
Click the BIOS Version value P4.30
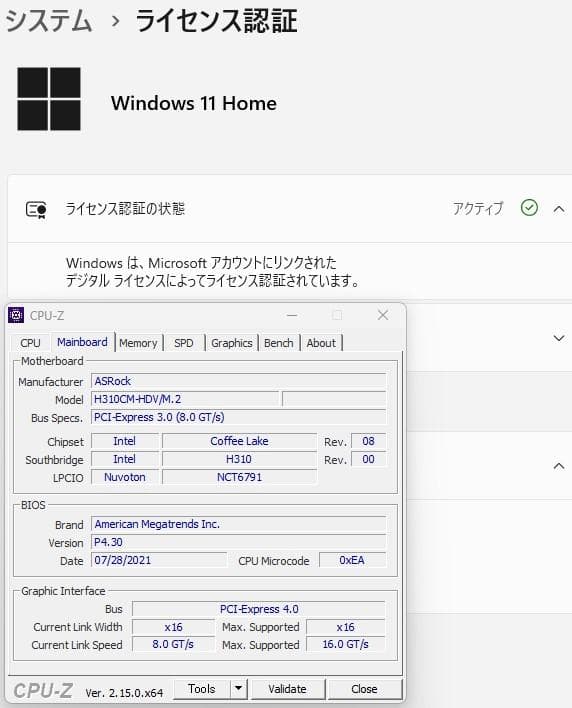point(239,542)
